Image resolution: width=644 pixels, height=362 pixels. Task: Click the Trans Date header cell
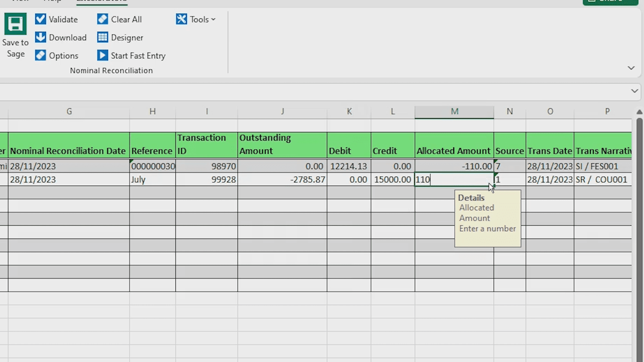click(550, 145)
